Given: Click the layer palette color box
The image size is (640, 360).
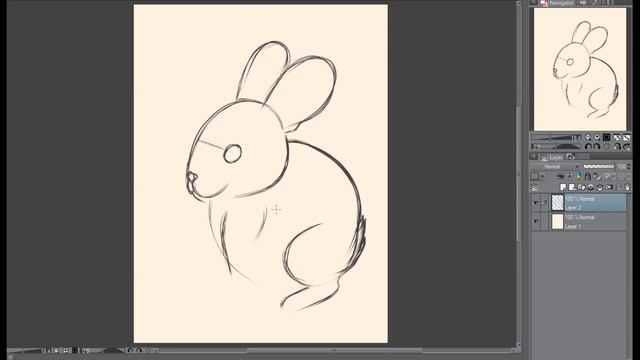Looking at the screenshot, I should (534, 176).
